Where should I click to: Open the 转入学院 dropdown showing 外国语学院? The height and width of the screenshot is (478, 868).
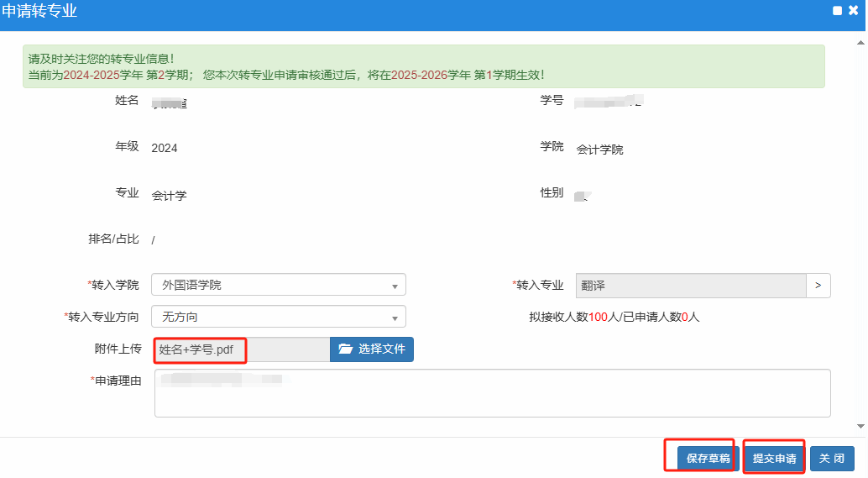point(278,285)
